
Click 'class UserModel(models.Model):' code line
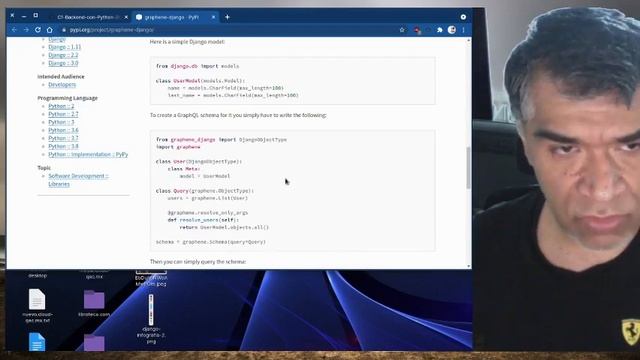(x=200, y=81)
